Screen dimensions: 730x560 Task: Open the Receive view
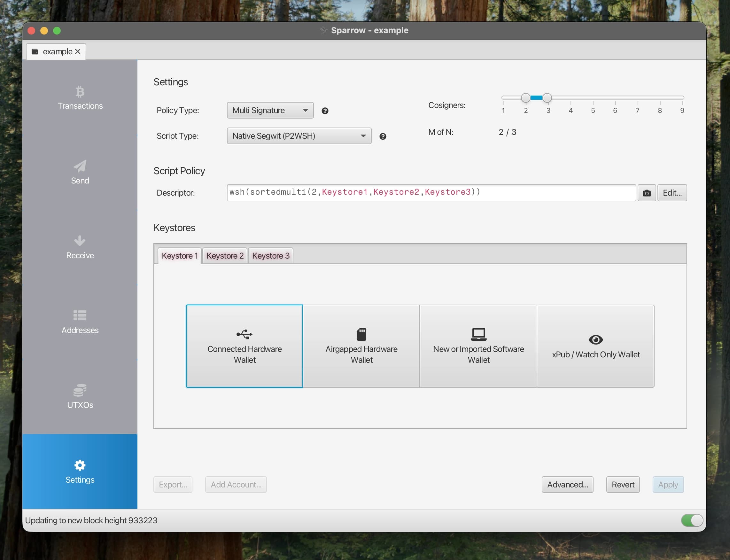pyautogui.click(x=80, y=248)
